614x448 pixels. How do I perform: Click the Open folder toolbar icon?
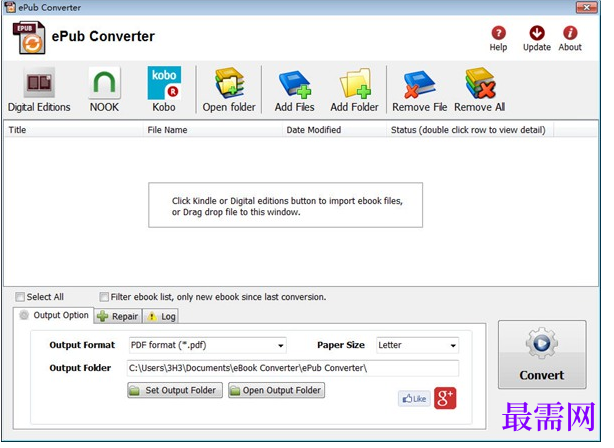click(229, 83)
